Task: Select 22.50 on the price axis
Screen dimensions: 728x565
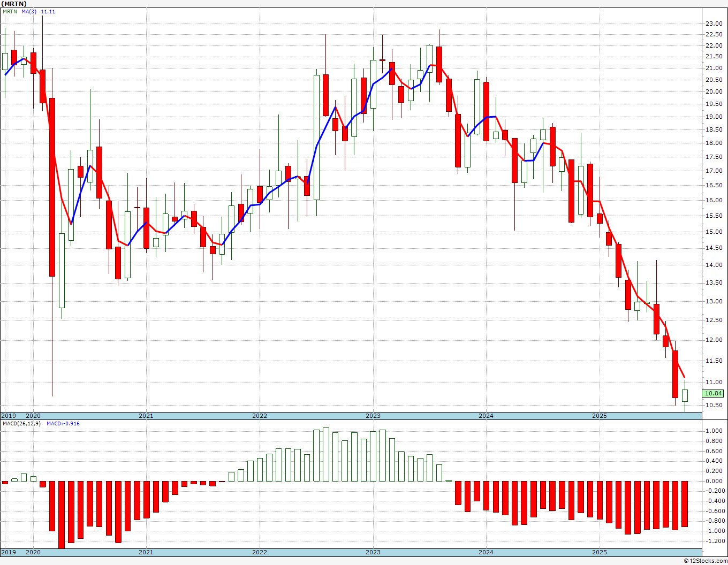Action: coord(714,34)
